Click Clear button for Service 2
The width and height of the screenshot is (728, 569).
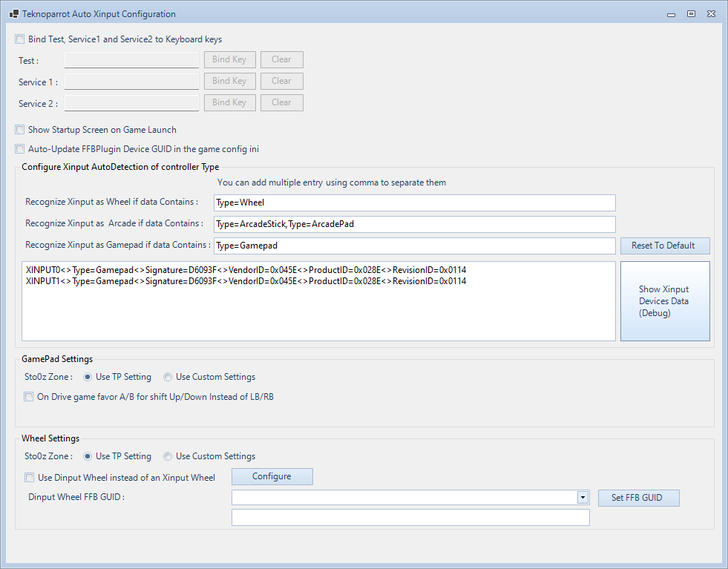[x=282, y=102]
